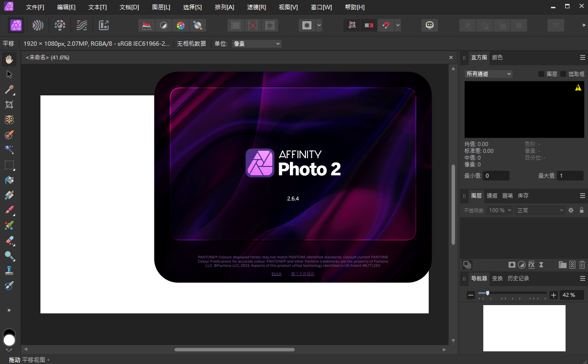Image resolution: width=588 pixels, height=364 pixels.
Task: Select the Hand view tool
Action: pyautogui.click(x=9, y=59)
